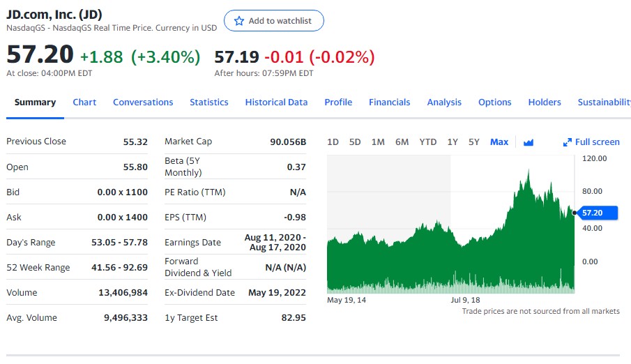Viewport: 631px width, 364px height.
Task: Open the Conversations tab
Action: [143, 103]
